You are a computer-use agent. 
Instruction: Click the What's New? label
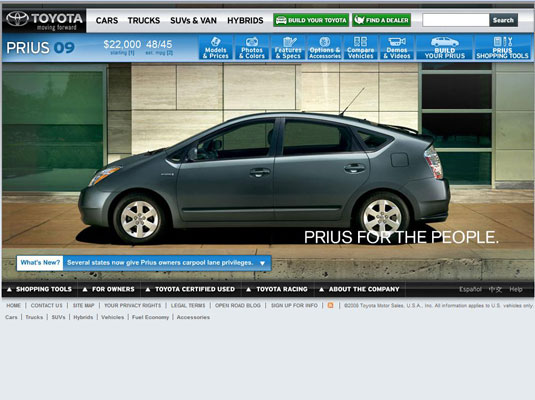pos(40,263)
